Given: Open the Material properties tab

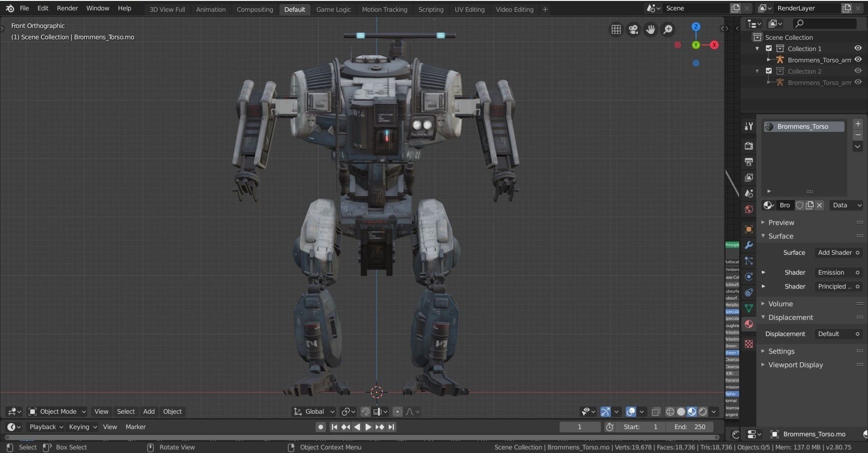Looking at the screenshot, I should (x=749, y=324).
